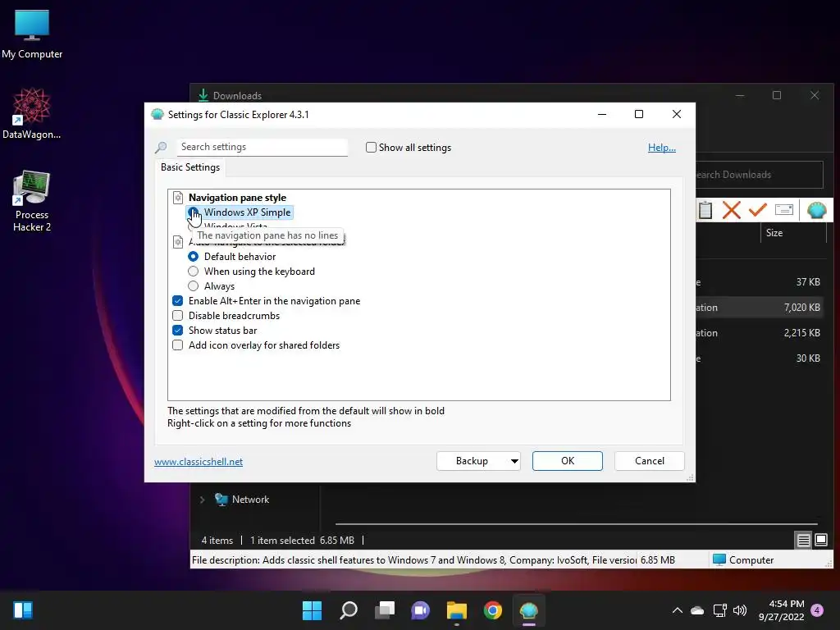Open the DataWagon desktop shortcut
Screen dimensions: 840x630
click(x=32, y=113)
